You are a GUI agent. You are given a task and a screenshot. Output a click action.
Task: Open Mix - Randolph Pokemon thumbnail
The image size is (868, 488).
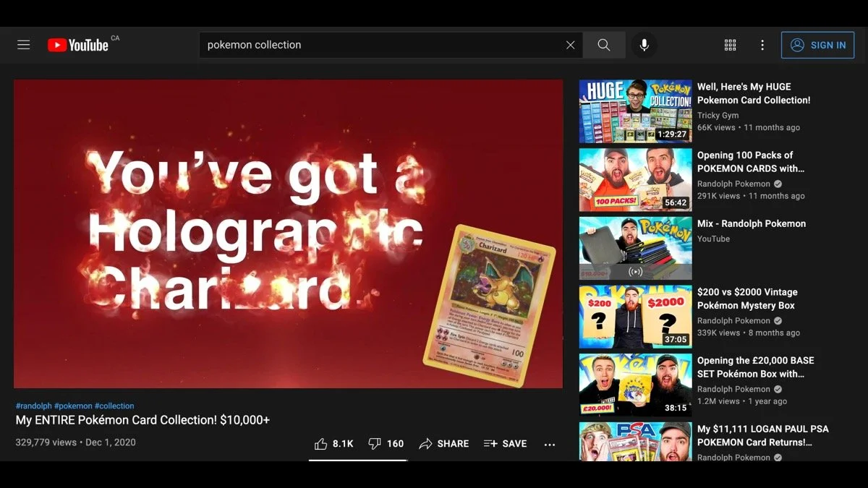click(x=635, y=248)
